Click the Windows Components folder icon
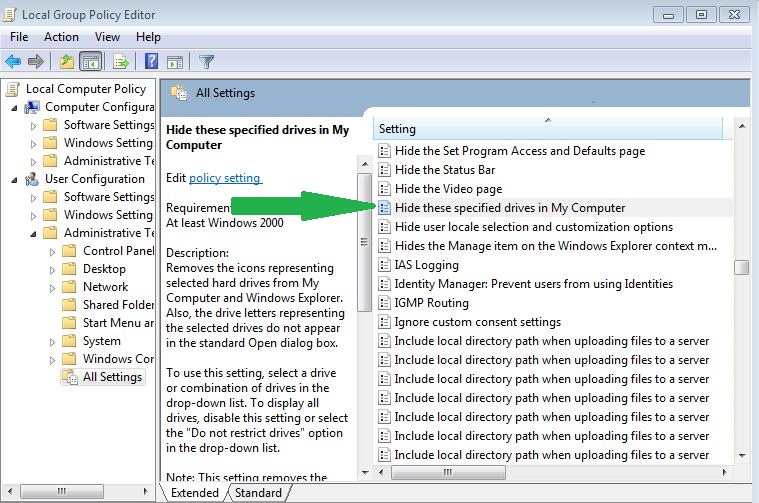 pyautogui.click(x=69, y=359)
